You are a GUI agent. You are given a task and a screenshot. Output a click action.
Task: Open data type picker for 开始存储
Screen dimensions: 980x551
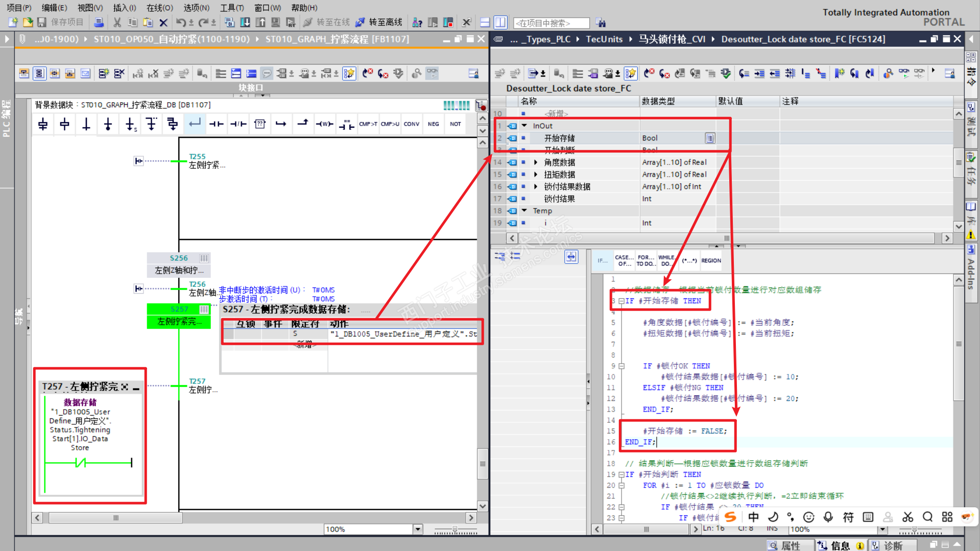click(x=710, y=138)
